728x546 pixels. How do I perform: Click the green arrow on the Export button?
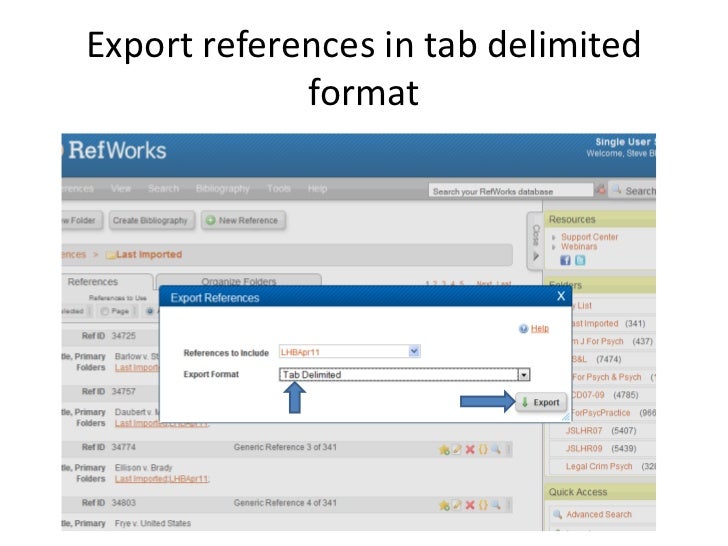pyautogui.click(x=525, y=402)
